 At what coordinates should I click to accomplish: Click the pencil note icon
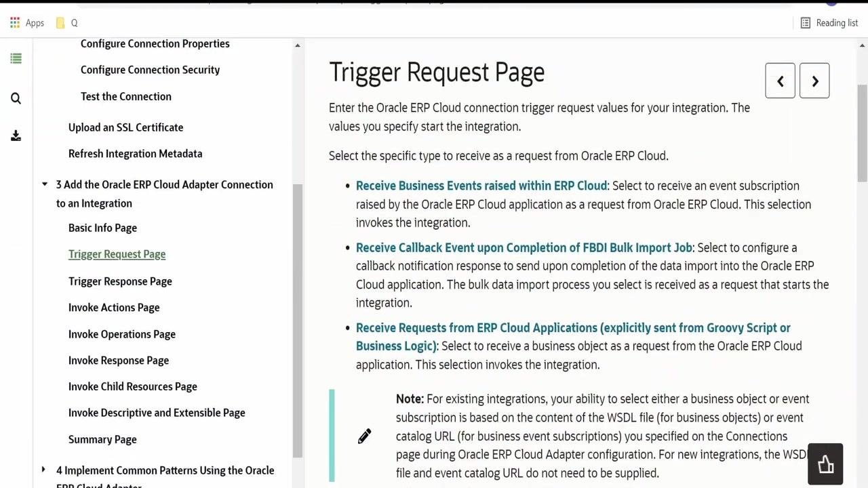[x=365, y=436]
